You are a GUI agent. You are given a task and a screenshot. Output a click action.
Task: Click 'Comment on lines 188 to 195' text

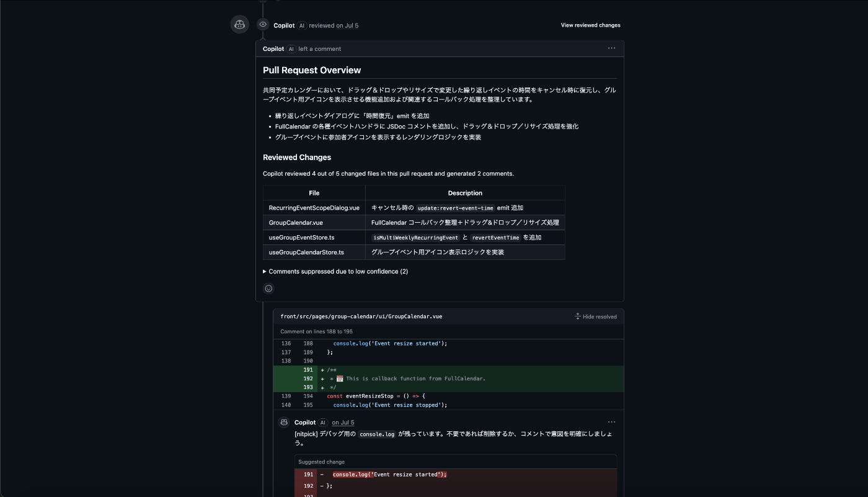[316, 331]
